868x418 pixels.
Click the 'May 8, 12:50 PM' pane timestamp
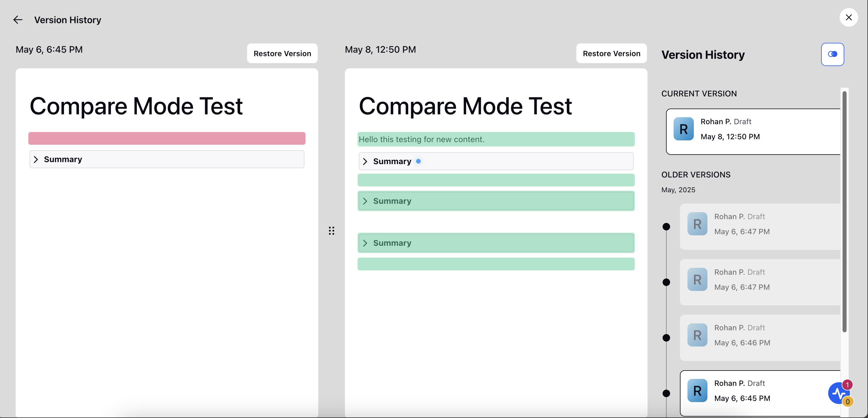click(380, 49)
